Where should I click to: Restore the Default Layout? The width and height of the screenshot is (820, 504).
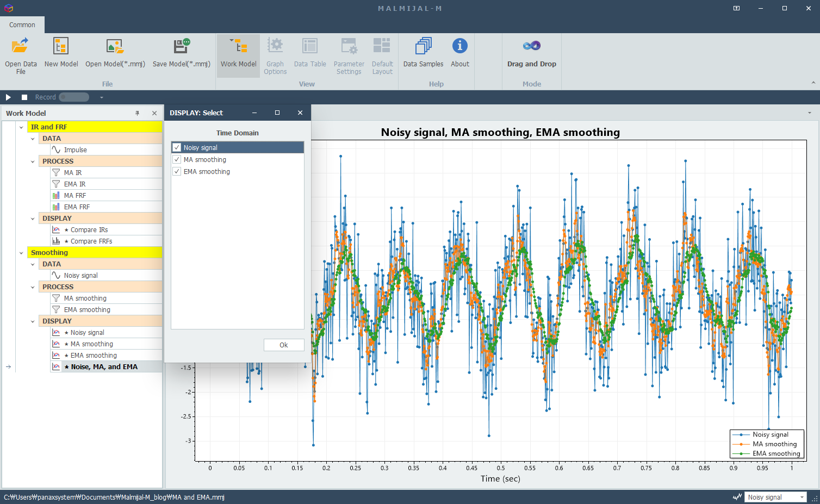382,55
